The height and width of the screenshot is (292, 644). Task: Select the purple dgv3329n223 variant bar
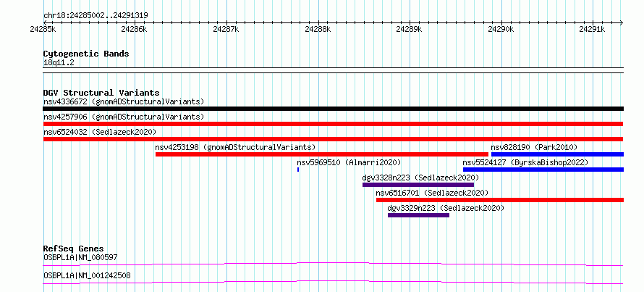point(418,215)
